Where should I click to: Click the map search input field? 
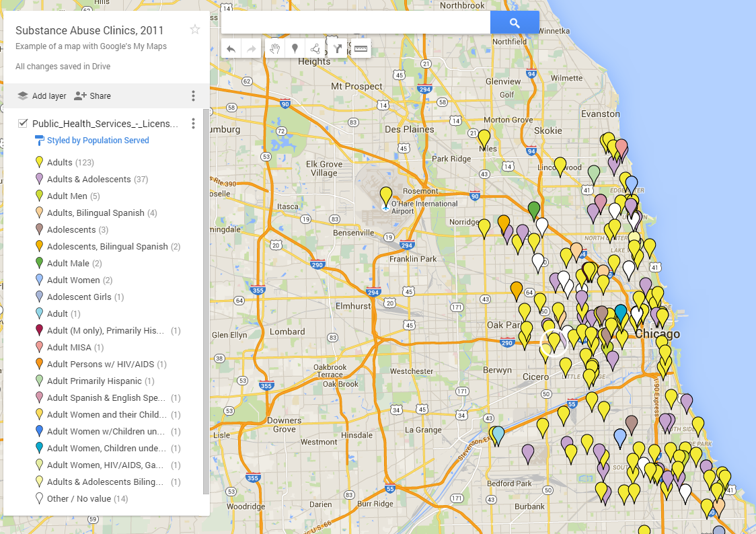(356, 23)
